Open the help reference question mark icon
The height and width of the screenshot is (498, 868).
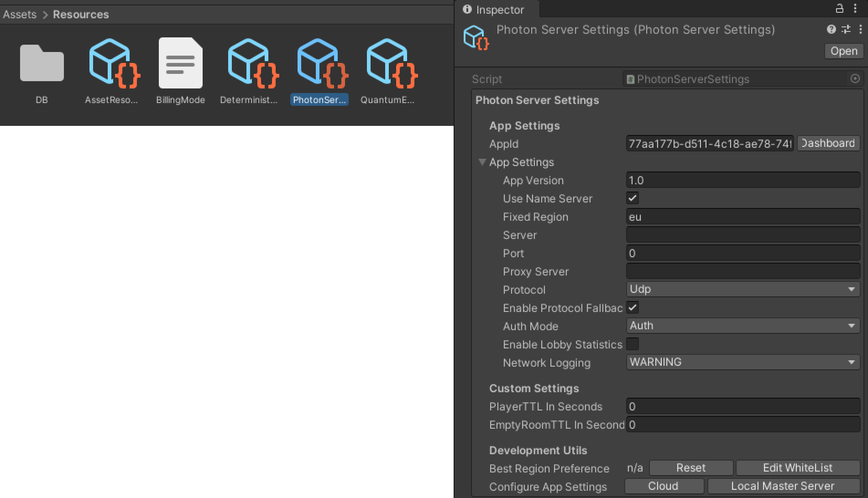[x=831, y=30]
